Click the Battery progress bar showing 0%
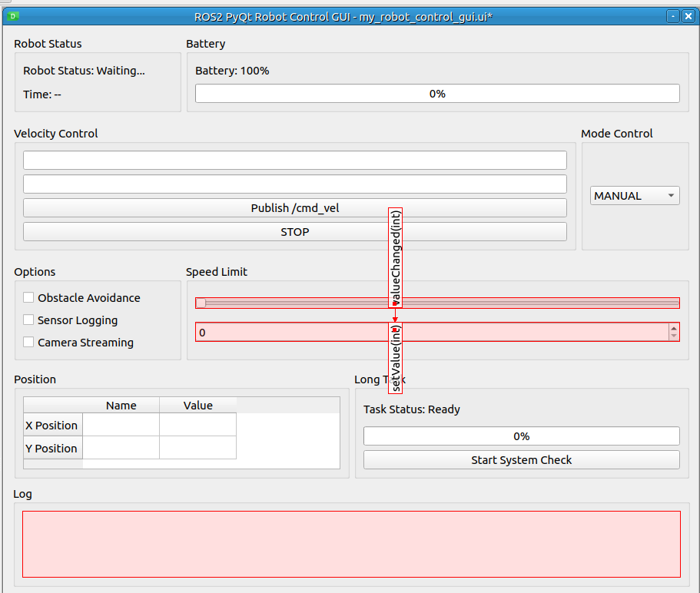 tap(437, 94)
